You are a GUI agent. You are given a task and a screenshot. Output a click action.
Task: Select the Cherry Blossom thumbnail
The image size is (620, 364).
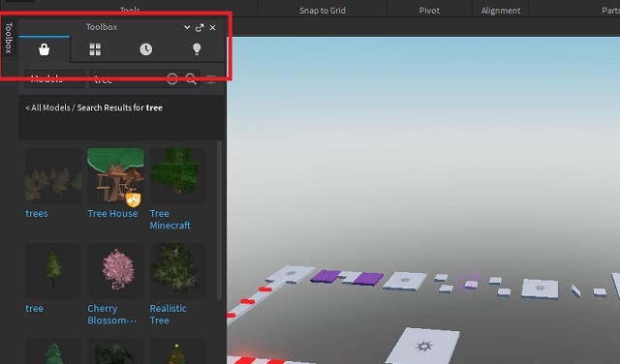pyautogui.click(x=115, y=271)
